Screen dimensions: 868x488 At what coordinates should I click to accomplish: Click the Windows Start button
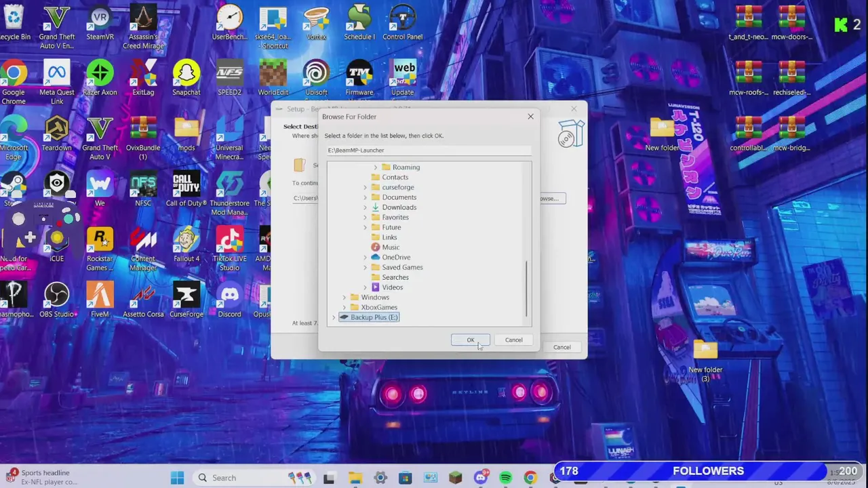coord(177,478)
